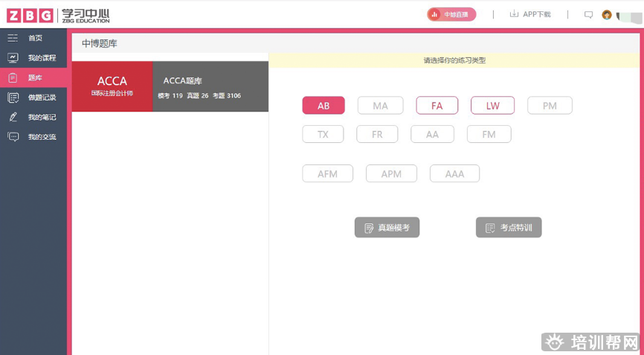Click the message icon in top bar
This screenshot has height=355, width=644.
588,14
